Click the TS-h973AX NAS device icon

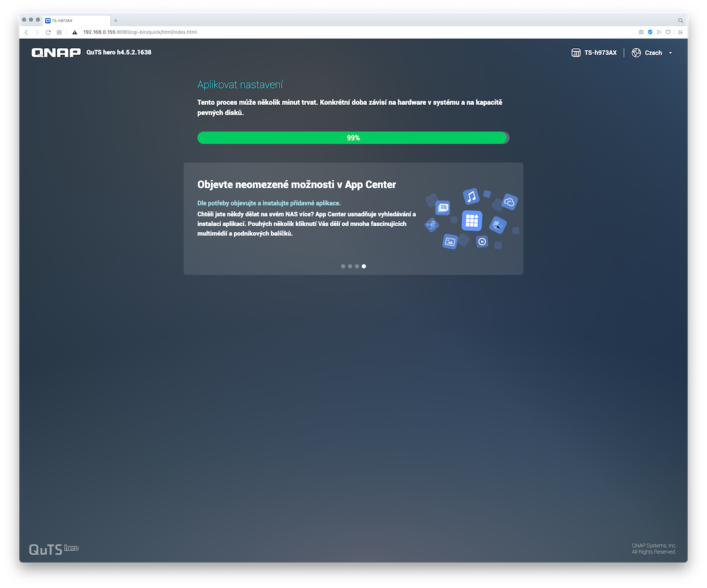tap(576, 53)
